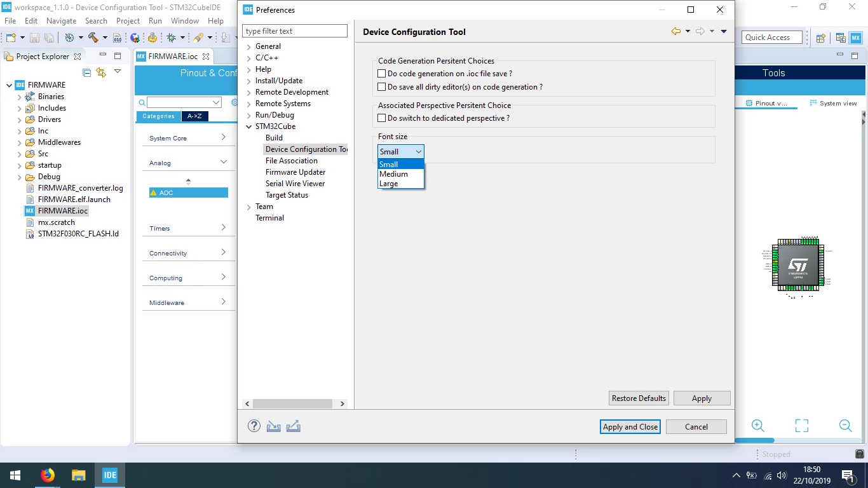
Task: Open File Explorer from the taskbar
Action: pos(78,475)
